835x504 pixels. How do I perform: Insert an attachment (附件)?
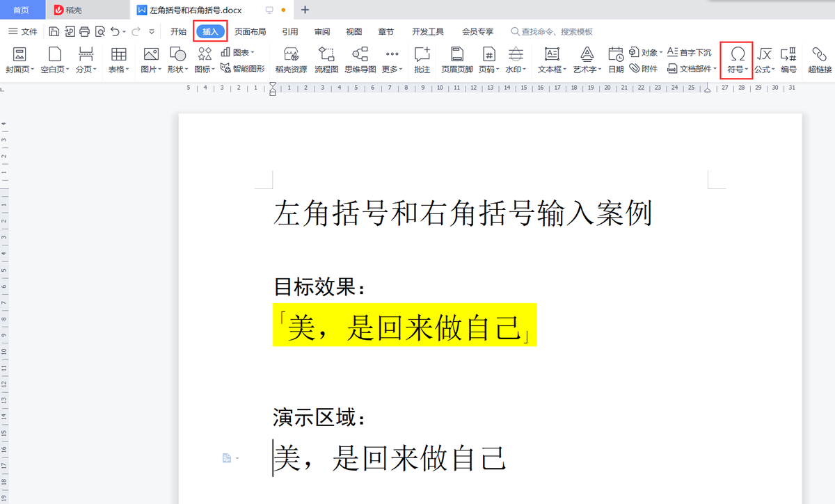[644, 68]
